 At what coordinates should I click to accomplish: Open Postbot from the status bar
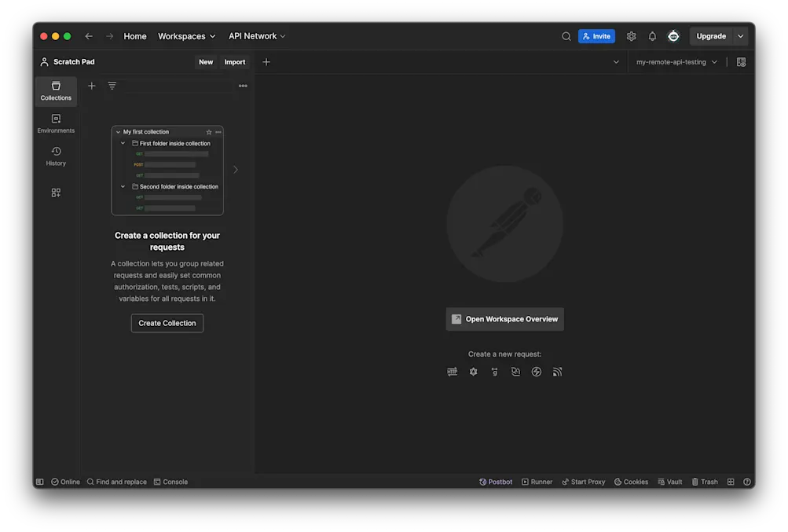pos(496,482)
